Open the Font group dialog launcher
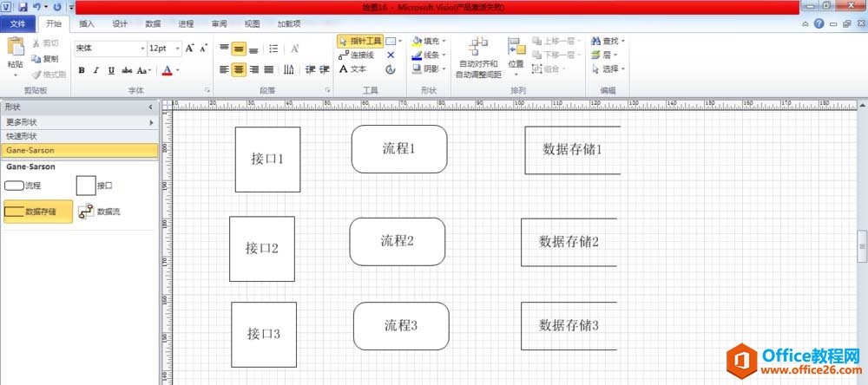This screenshot has width=868, height=385. [207, 89]
